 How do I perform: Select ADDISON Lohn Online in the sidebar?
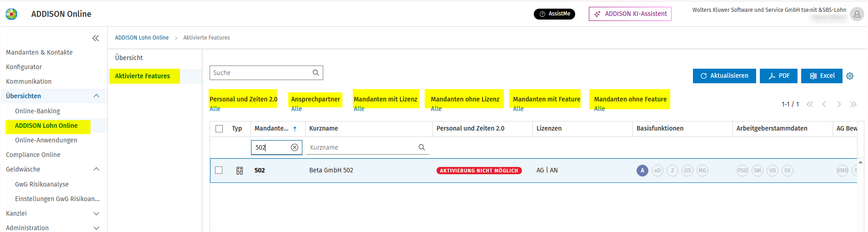point(46,126)
